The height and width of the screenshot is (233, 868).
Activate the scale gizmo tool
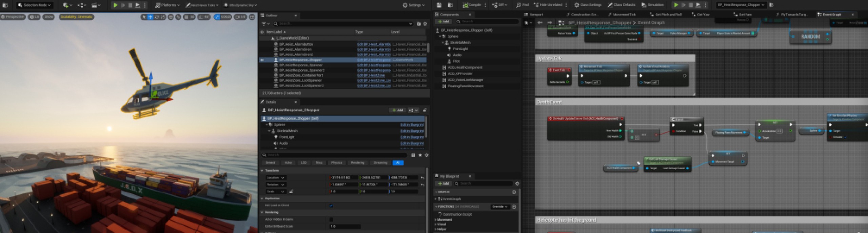[163, 17]
